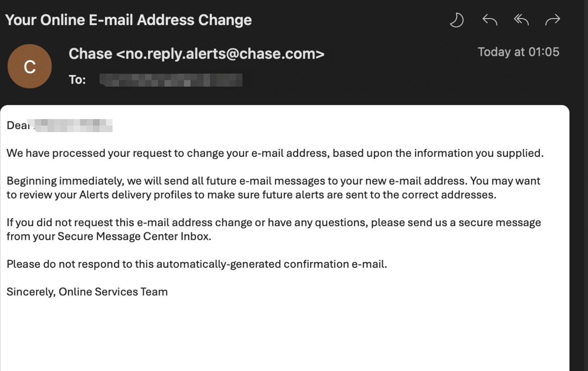Click the brown 'C' sender avatar
Image resolution: width=588 pixels, height=371 pixels.
30,66
